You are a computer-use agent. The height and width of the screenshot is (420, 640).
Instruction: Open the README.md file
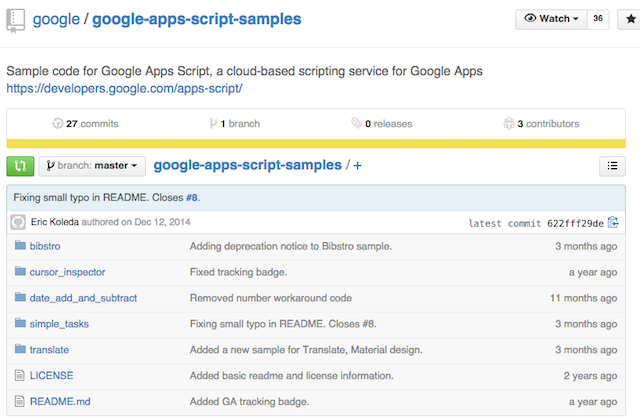coord(59,401)
